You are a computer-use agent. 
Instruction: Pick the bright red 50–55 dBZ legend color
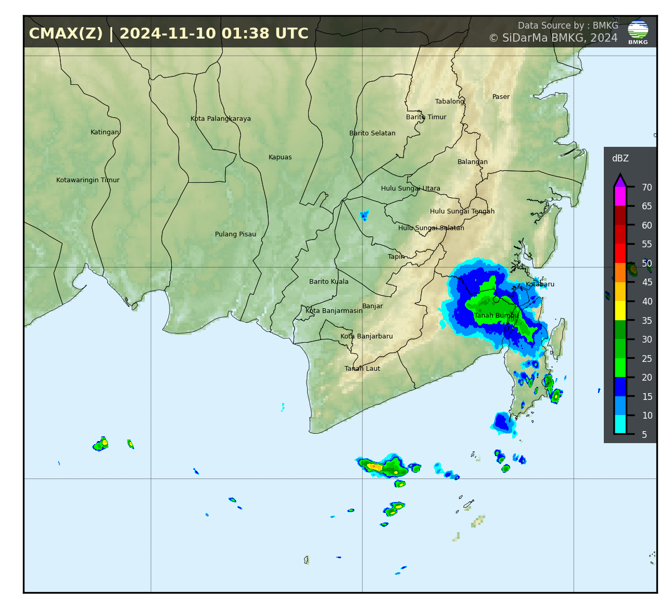pos(620,254)
